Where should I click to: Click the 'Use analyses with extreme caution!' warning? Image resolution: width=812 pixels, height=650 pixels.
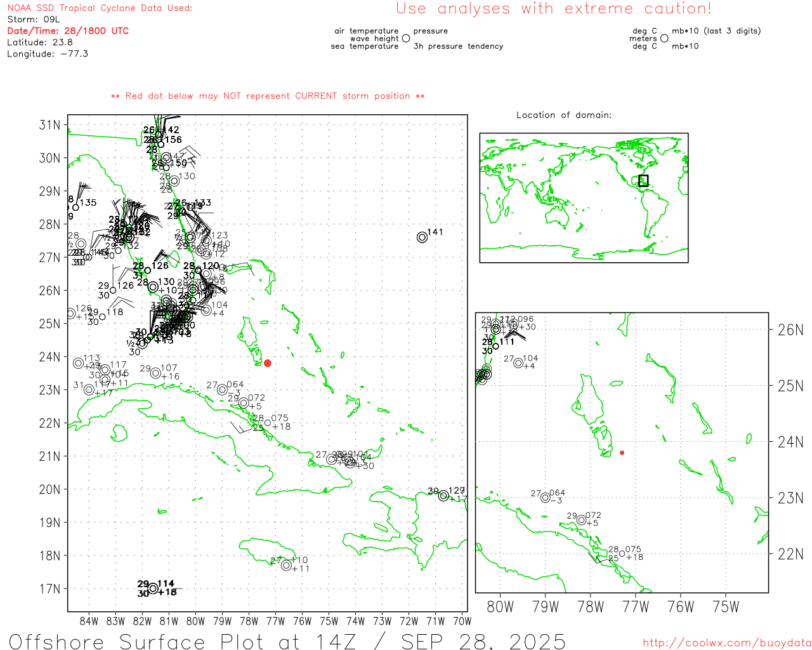pos(553,9)
